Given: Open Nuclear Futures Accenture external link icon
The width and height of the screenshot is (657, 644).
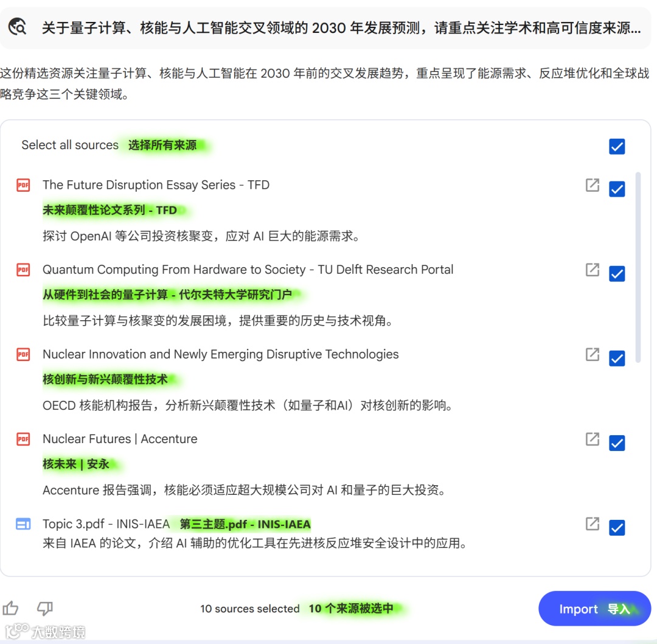Looking at the screenshot, I should tap(592, 439).
